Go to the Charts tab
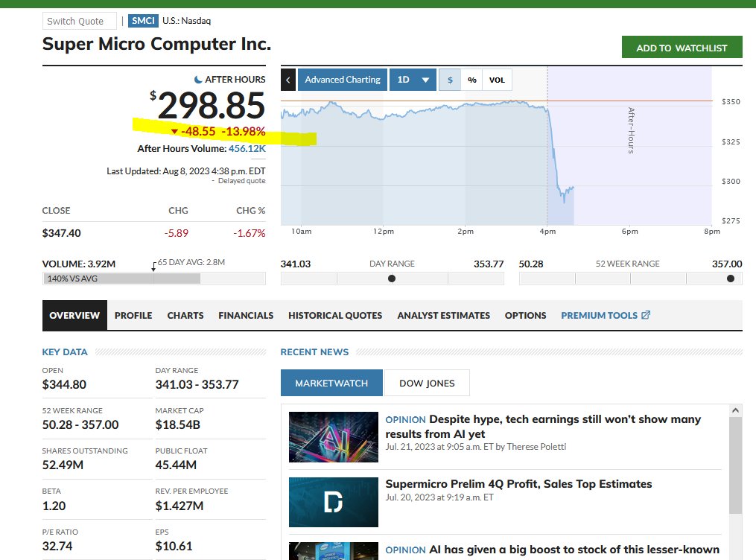This screenshot has height=560, width=756. (x=185, y=315)
